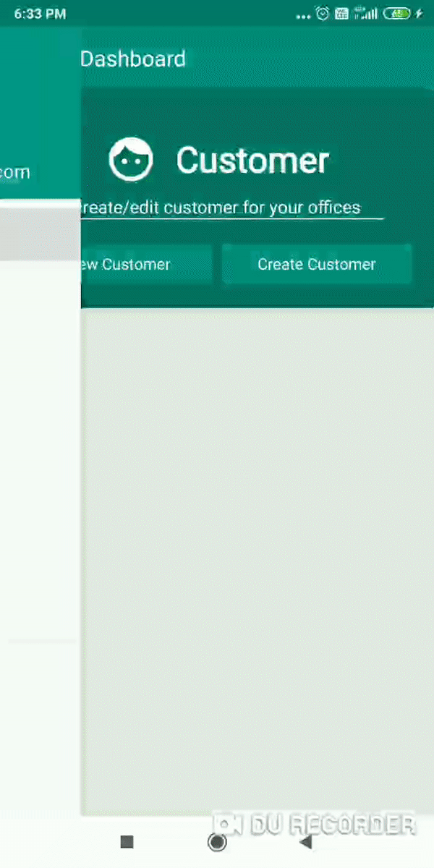Tap the email text ending in 'com' in drawer
This screenshot has height=868, width=434.
(15, 172)
